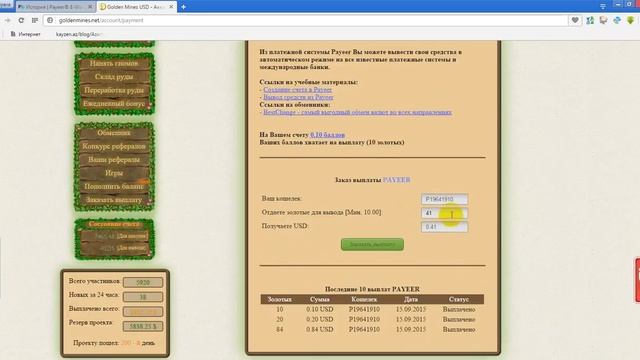Click the goldenmines.net address bar
This screenshot has height=360, width=640.
click(x=306, y=20)
